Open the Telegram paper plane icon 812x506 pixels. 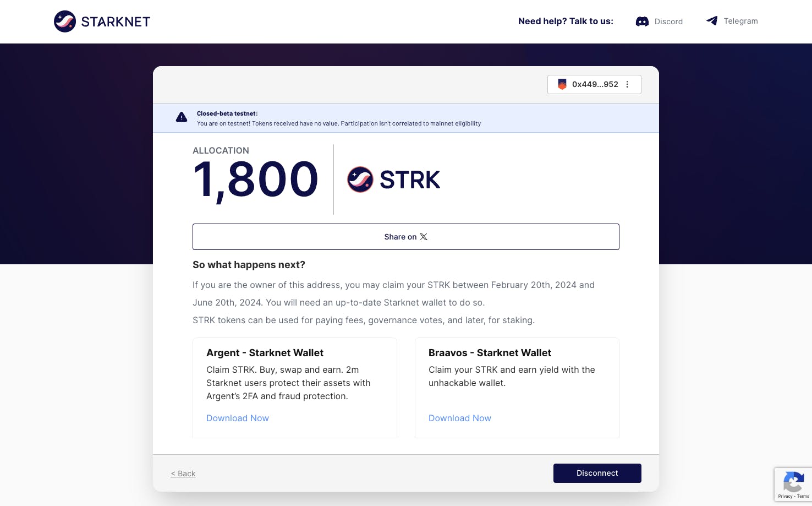[x=712, y=21]
